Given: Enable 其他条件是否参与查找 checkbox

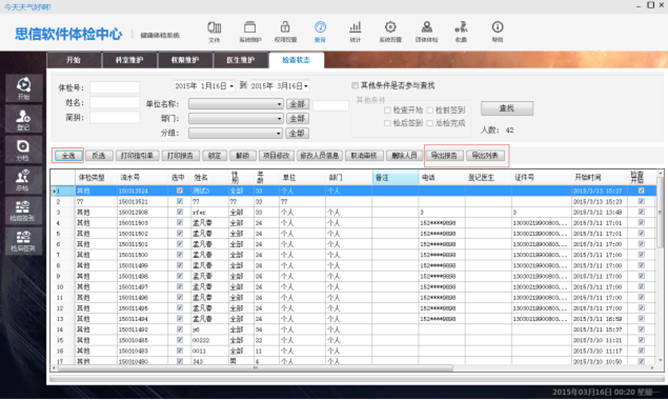Looking at the screenshot, I should (x=355, y=86).
